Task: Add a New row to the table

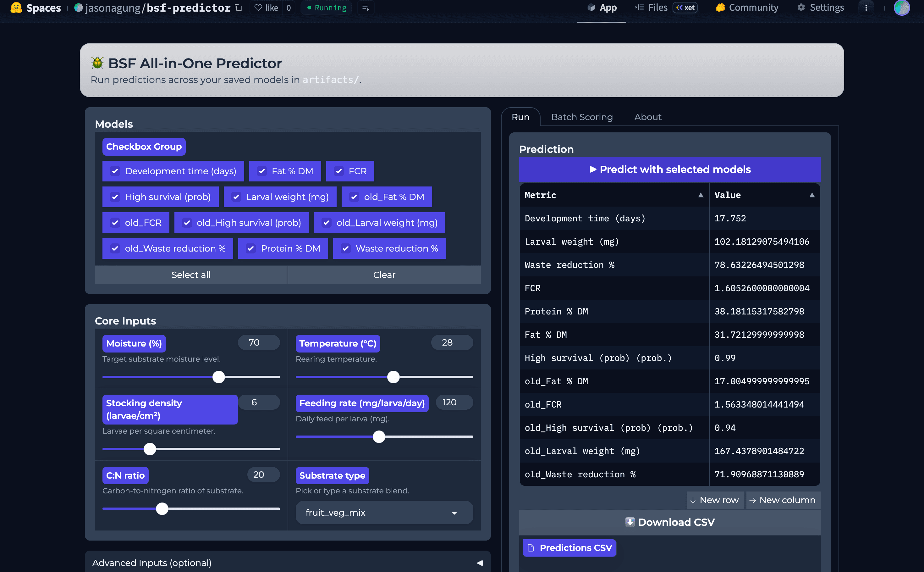Action: 715,500
